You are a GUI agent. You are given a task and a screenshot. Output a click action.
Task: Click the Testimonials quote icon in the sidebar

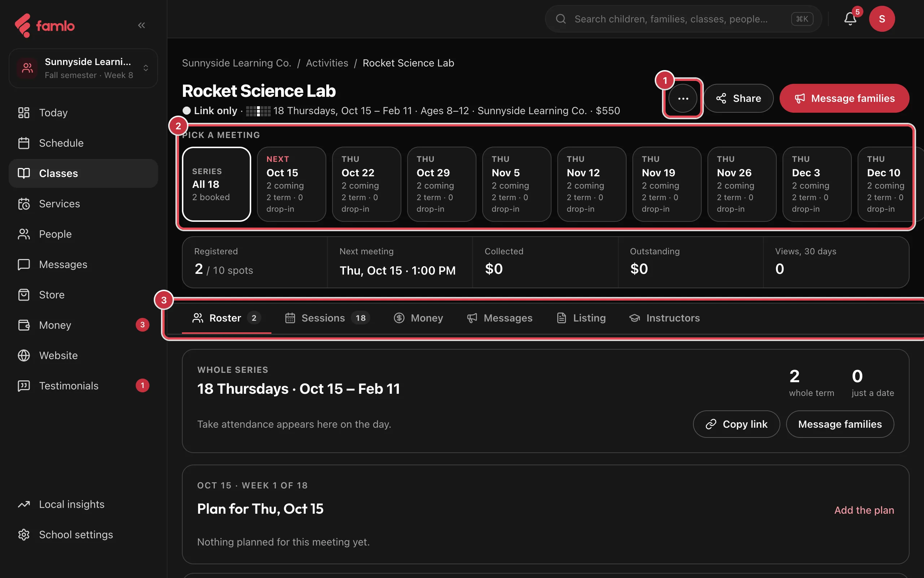[x=24, y=386]
